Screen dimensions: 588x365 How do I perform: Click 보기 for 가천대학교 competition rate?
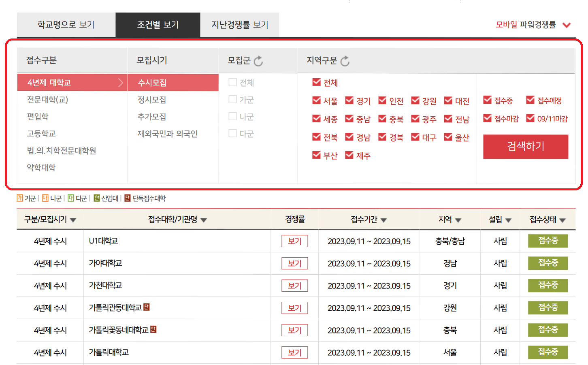coord(294,285)
